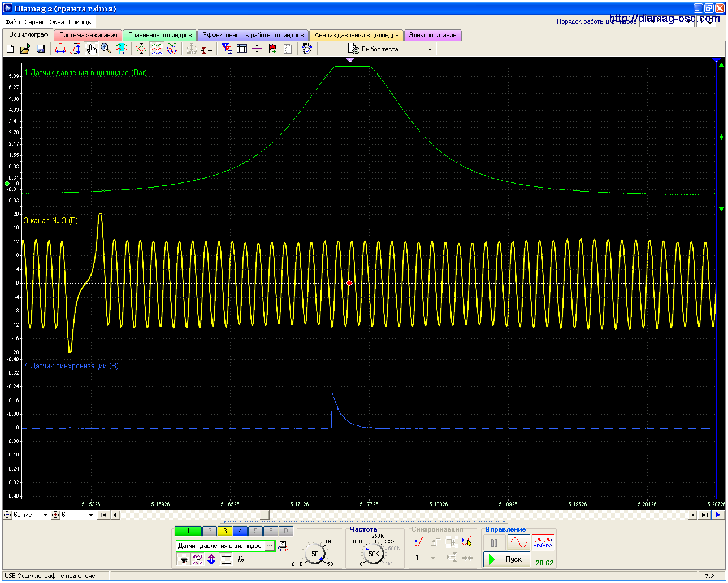Toggle gray channel 5 button

click(255, 530)
